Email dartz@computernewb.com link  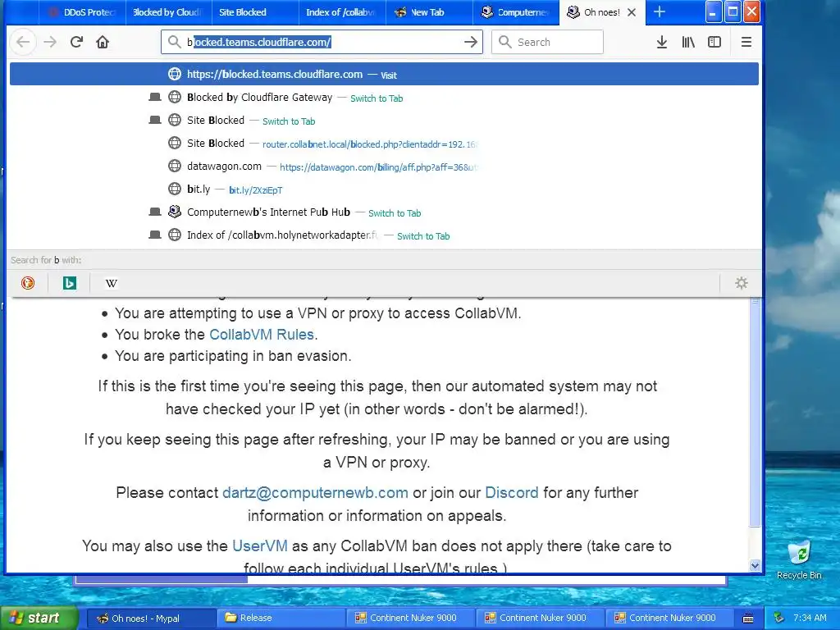click(315, 493)
